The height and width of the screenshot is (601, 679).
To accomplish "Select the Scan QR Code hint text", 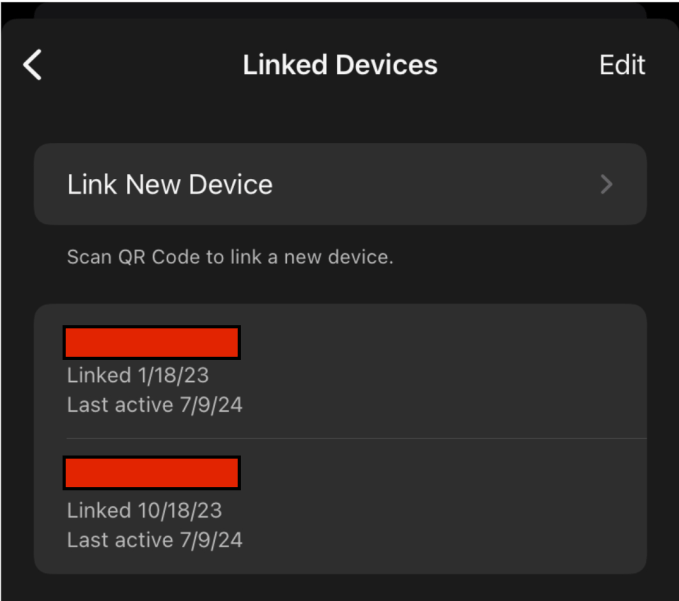I will [x=230, y=257].
